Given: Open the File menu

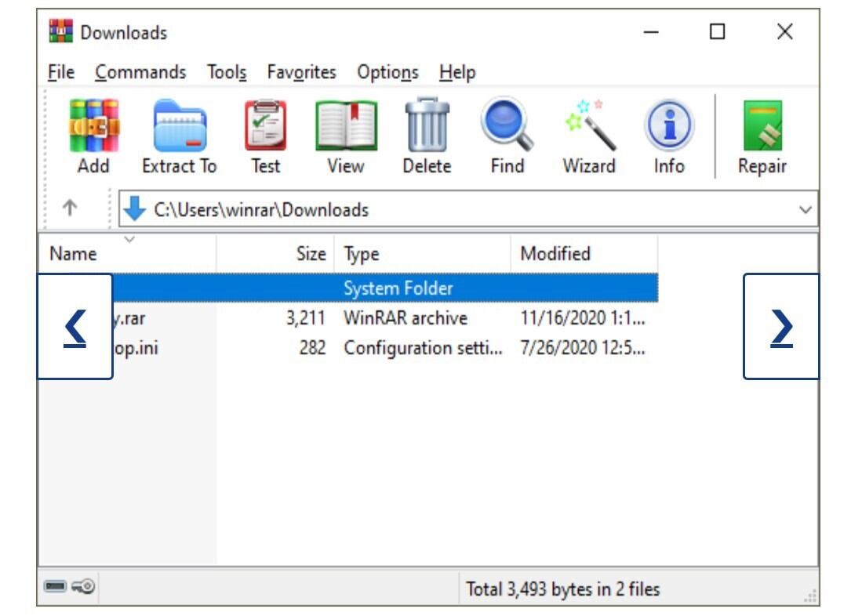Looking at the screenshot, I should click(x=60, y=73).
